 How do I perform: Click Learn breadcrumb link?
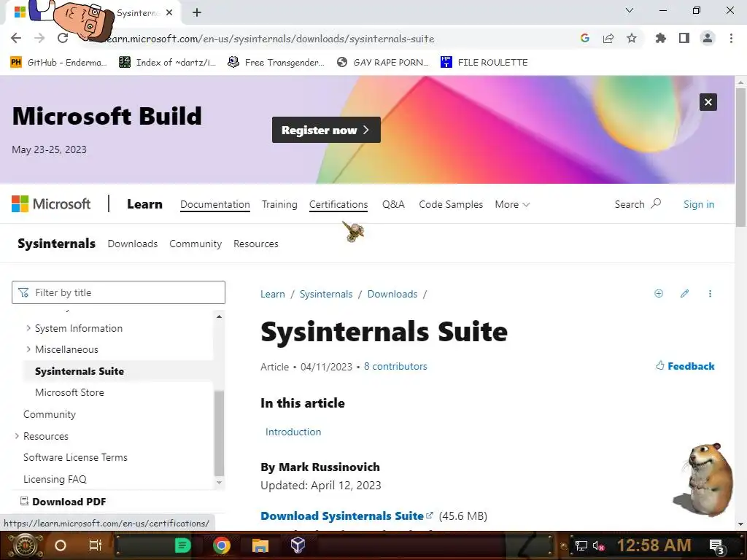[273, 295]
